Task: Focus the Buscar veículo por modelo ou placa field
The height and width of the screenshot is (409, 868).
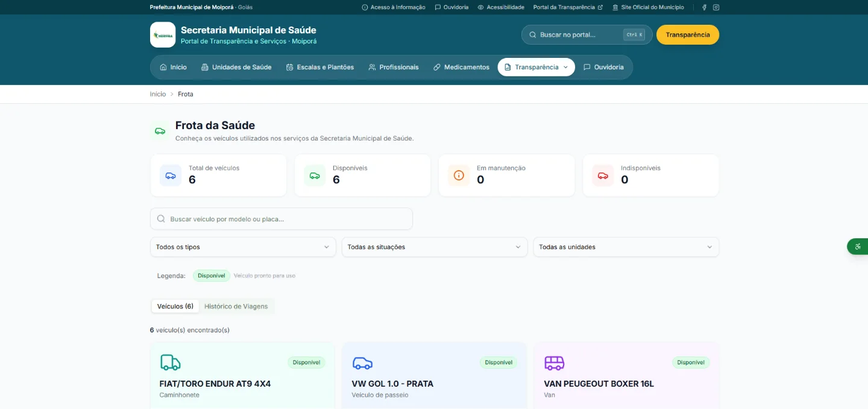Action: (x=281, y=219)
